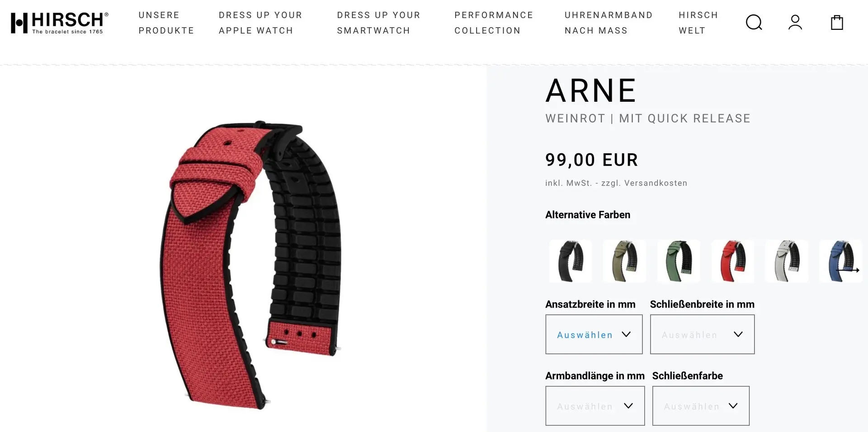The image size is (868, 432).
Task: Select the grey strap color thumbnail
Action: pos(787,261)
